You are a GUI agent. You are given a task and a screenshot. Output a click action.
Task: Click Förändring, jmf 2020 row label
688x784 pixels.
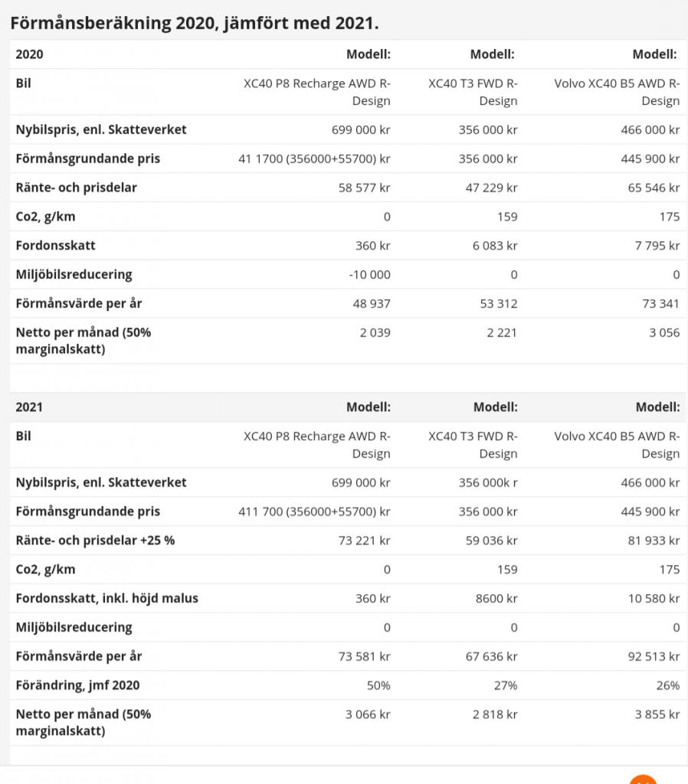[x=77, y=685]
